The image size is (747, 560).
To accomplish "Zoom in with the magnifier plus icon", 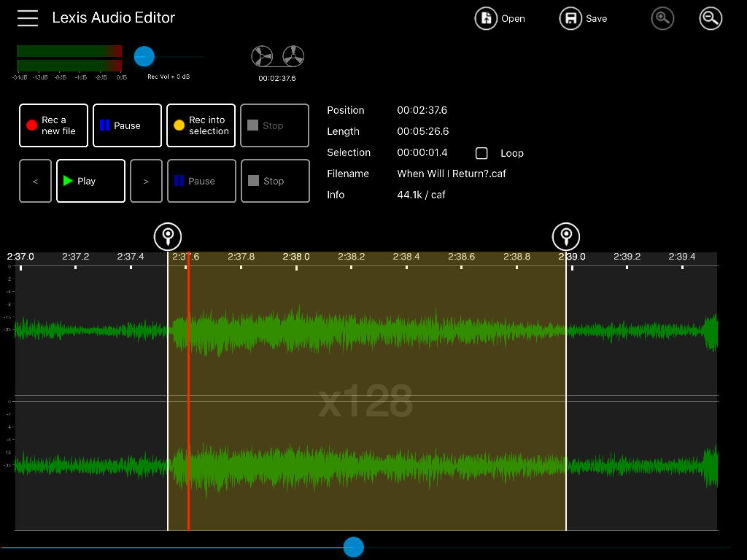I will coord(662,18).
